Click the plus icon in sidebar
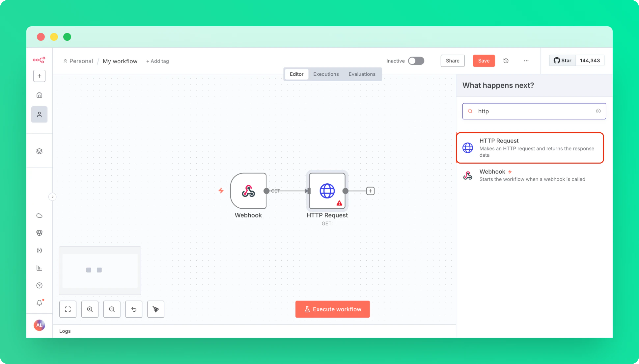The width and height of the screenshot is (639, 364). [x=39, y=76]
